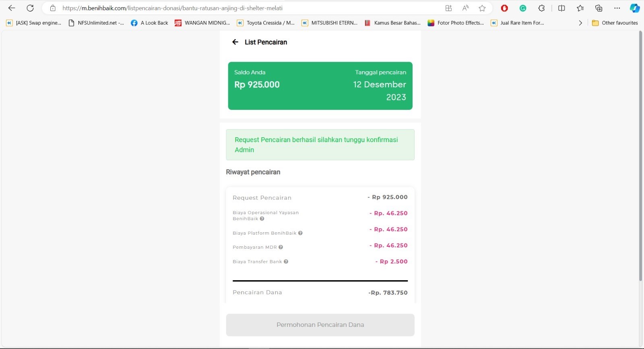The image size is (644, 349).
Task: Click help icon beside Biaya Platform BenihBaik
Action: pyautogui.click(x=300, y=233)
